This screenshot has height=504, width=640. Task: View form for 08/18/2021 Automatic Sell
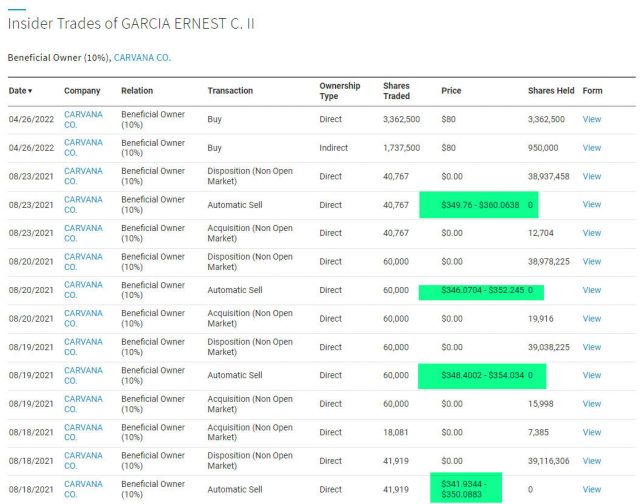[592, 490]
